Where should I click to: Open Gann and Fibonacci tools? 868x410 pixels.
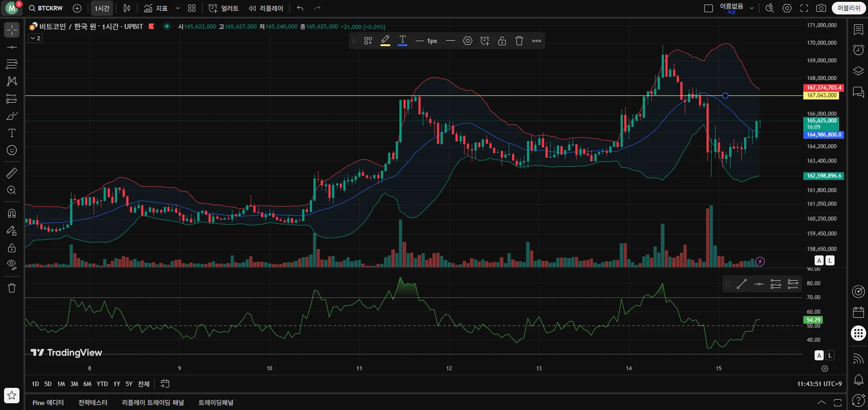pos(12,64)
